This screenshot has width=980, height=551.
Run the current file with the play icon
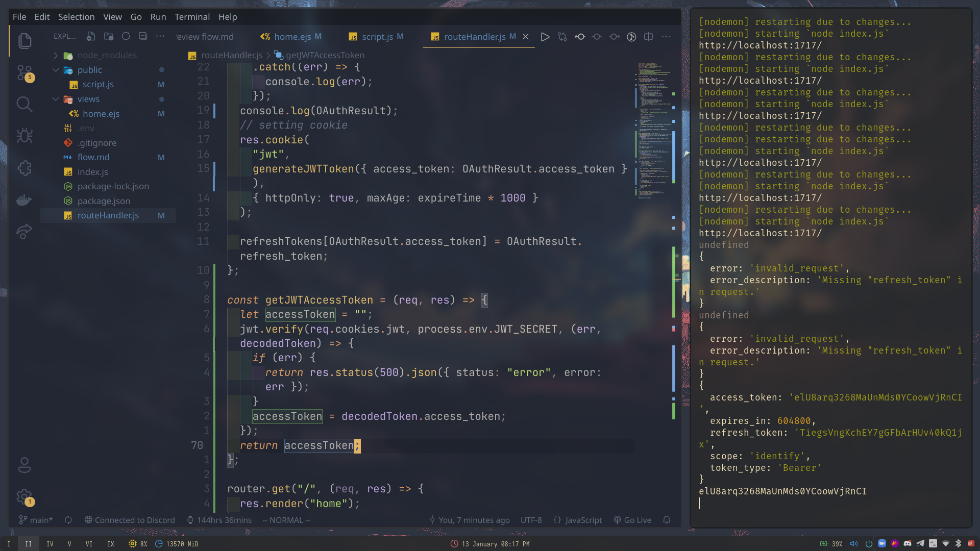pos(545,36)
